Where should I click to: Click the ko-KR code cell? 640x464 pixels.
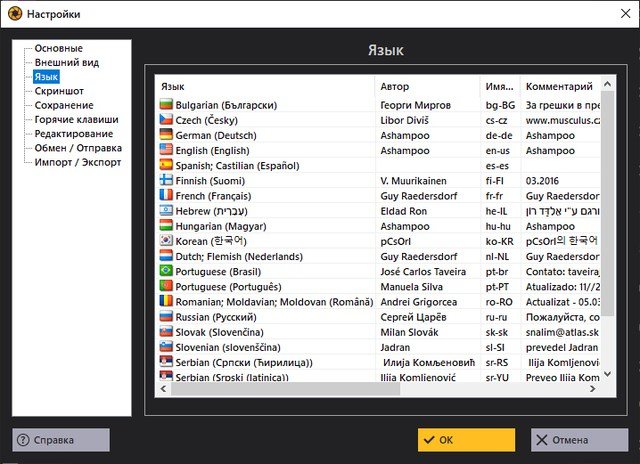point(500,241)
